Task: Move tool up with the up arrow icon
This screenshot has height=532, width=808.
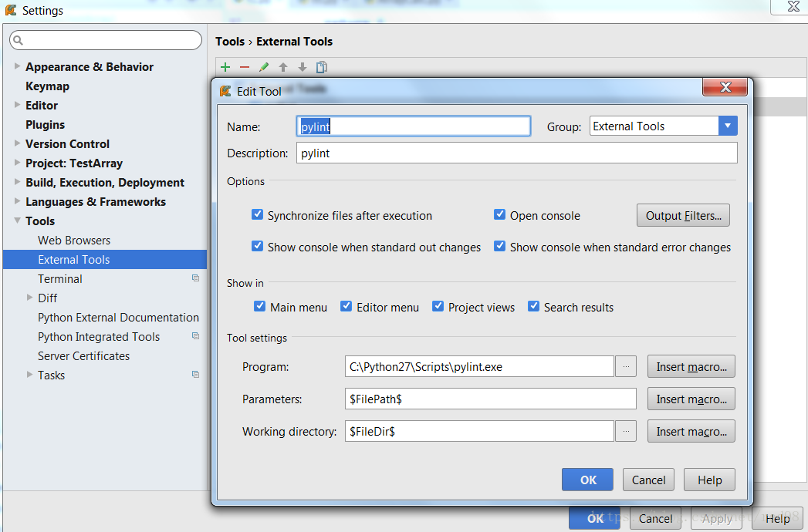Action: pos(283,68)
